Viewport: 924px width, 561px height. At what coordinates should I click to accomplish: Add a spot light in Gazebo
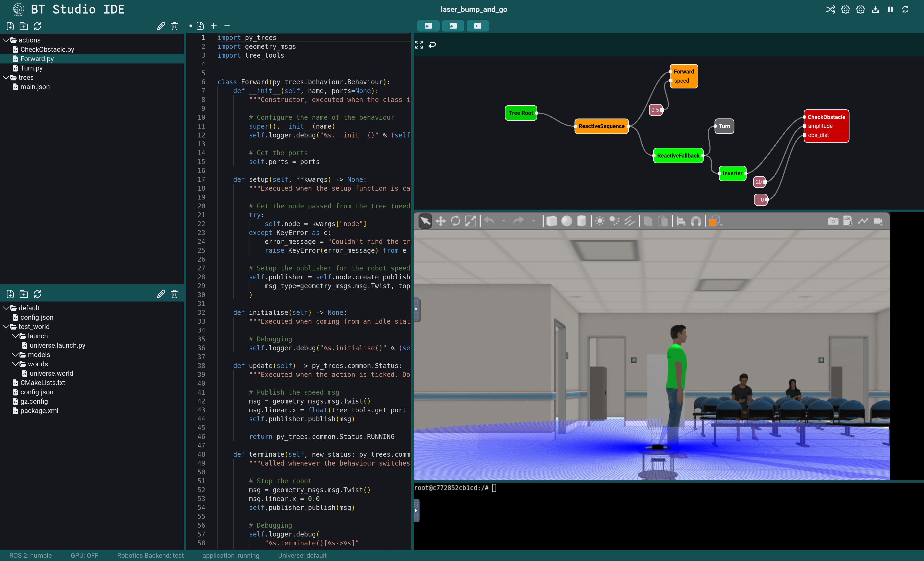coord(615,221)
